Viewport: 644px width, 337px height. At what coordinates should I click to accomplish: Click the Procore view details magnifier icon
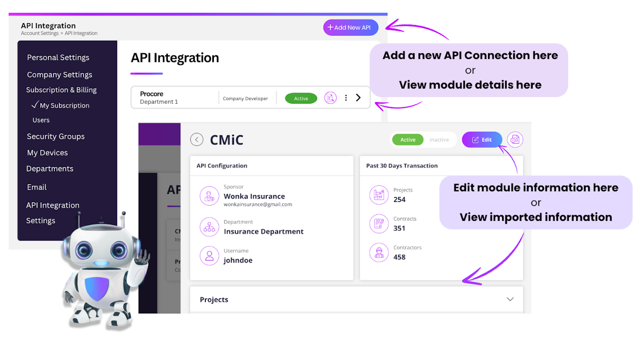[330, 98]
